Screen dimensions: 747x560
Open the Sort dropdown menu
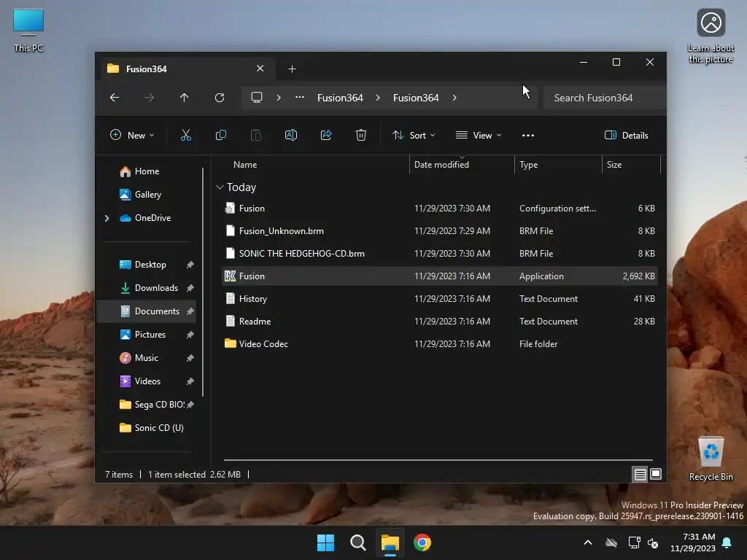pos(414,135)
